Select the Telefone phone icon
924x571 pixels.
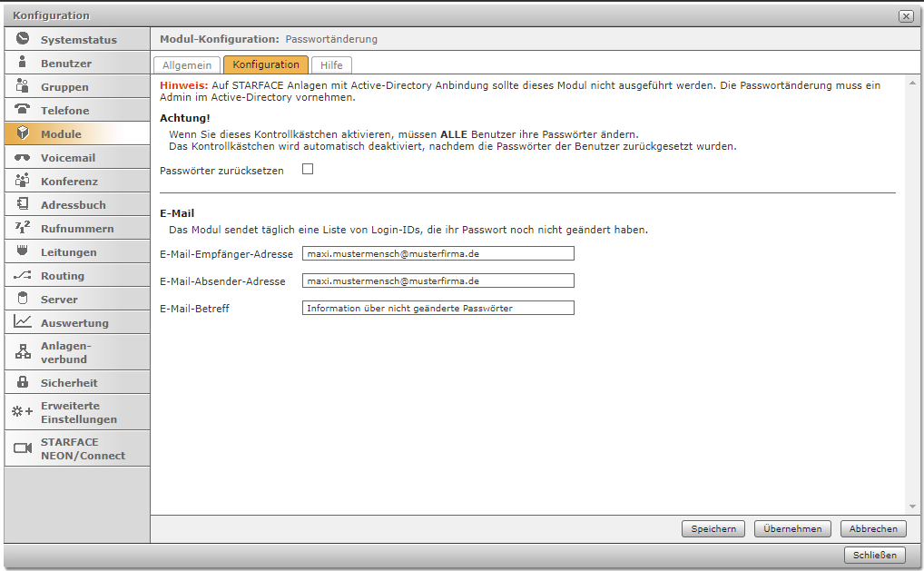tap(23, 110)
